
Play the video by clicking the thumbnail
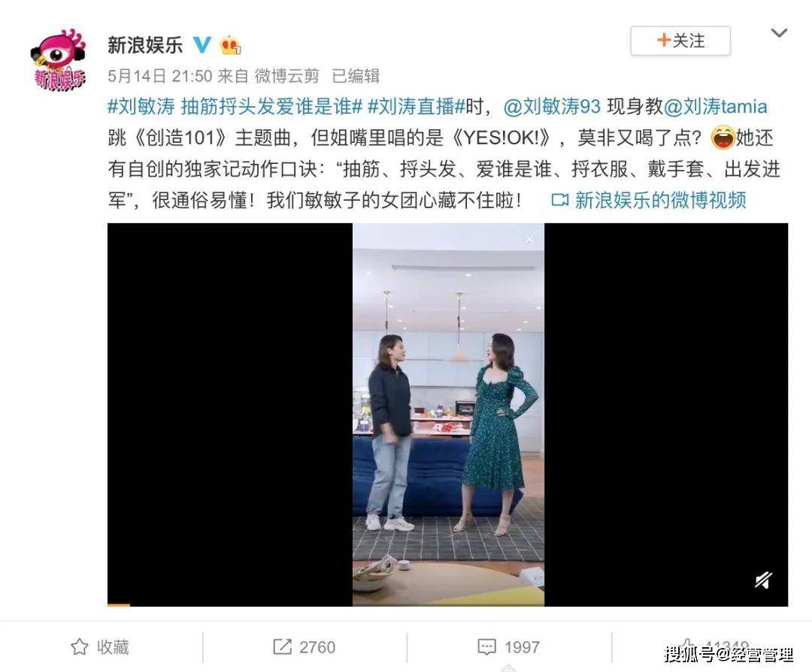point(448,415)
